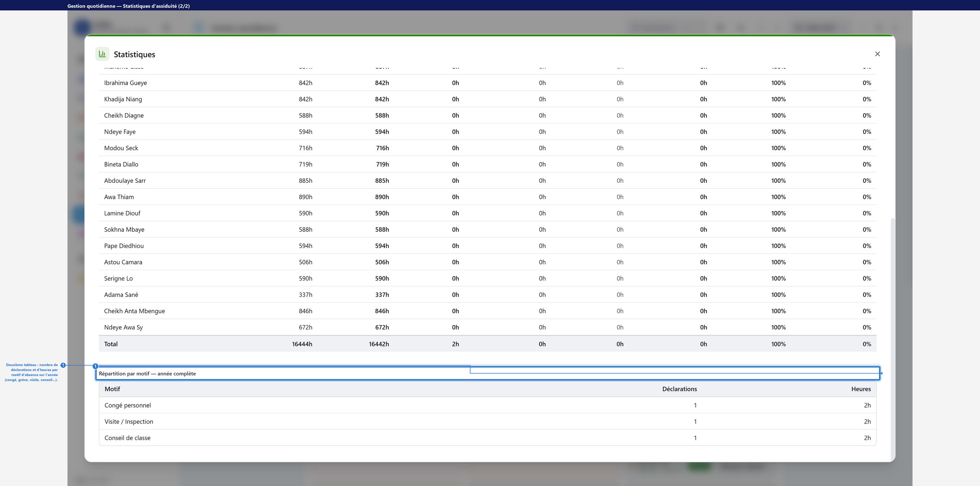Click the Déclarations column header
This screenshot has height=486, width=980.
click(679, 389)
